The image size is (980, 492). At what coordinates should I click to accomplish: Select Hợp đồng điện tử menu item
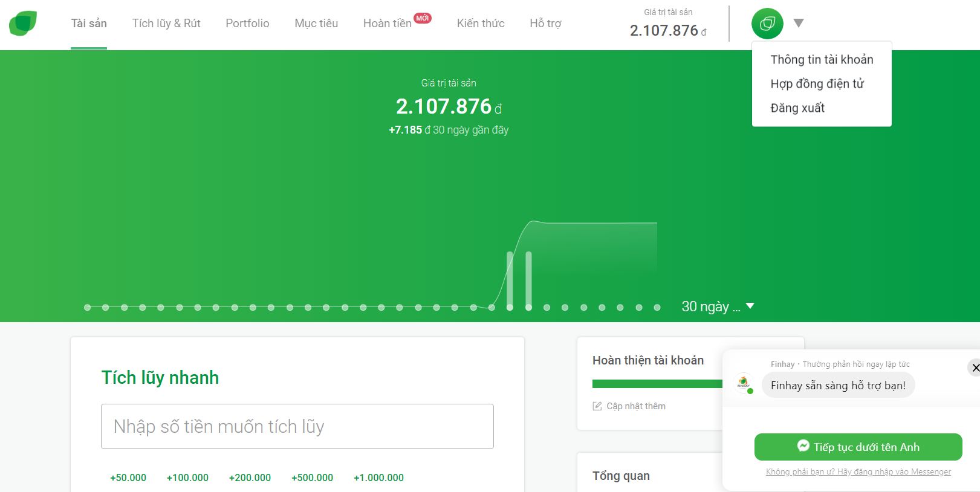817,83
